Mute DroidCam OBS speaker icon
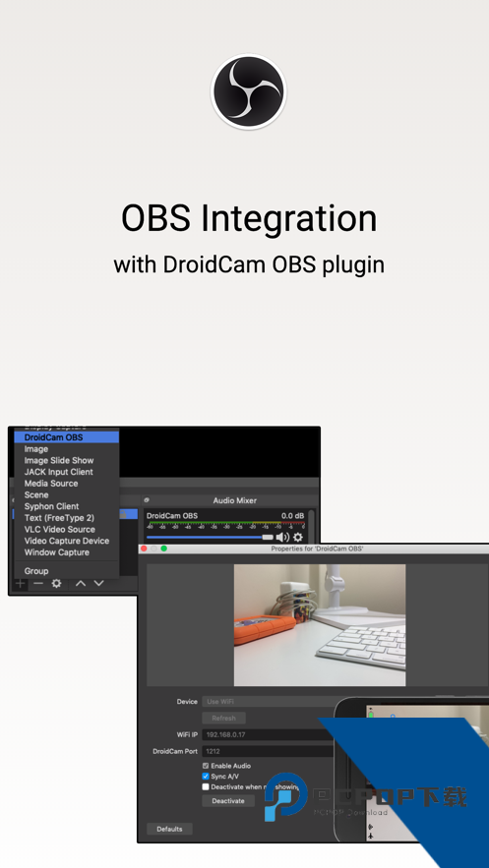 coord(282,537)
